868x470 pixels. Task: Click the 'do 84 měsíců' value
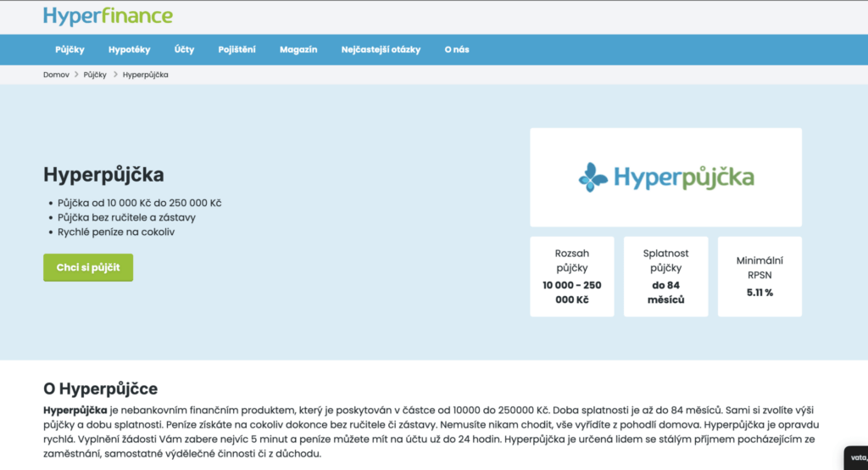pos(666,293)
